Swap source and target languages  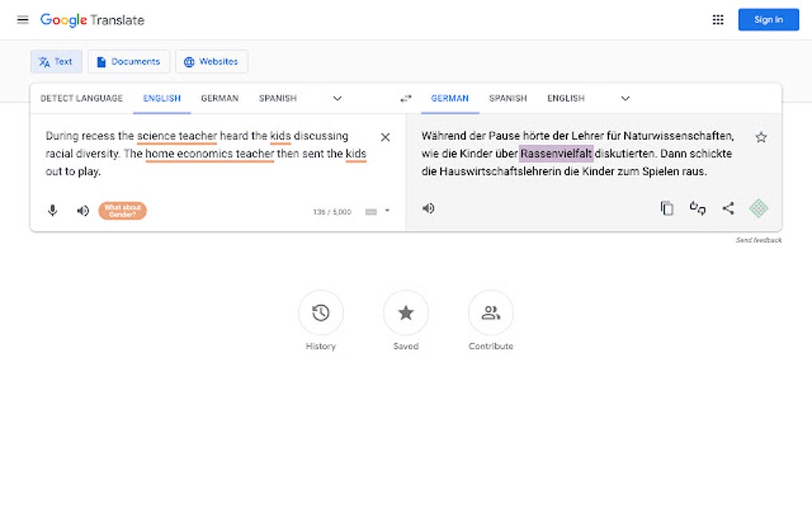point(405,98)
